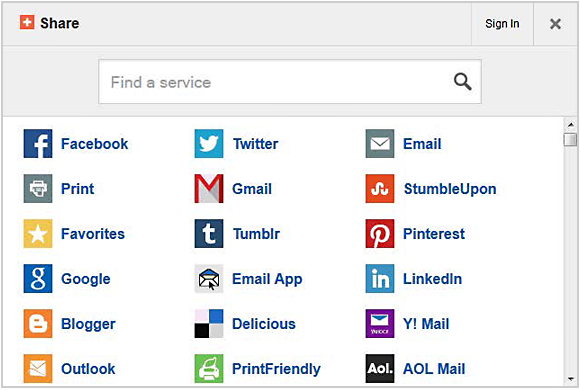Click the Outlook service link
Image resolution: width=580 pixels, height=390 pixels.
tap(88, 369)
